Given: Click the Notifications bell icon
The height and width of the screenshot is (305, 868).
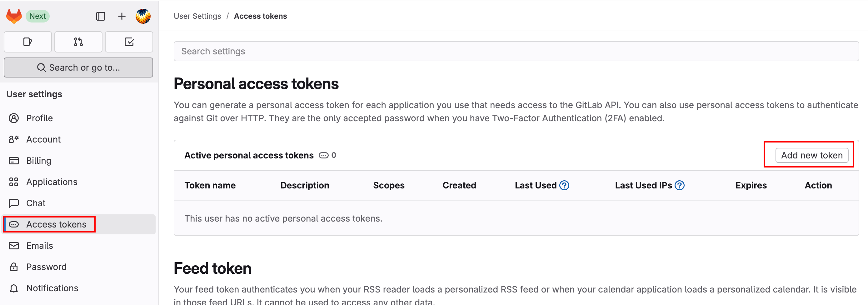Looking at the screenshot, I should click(x=14, y=288).
